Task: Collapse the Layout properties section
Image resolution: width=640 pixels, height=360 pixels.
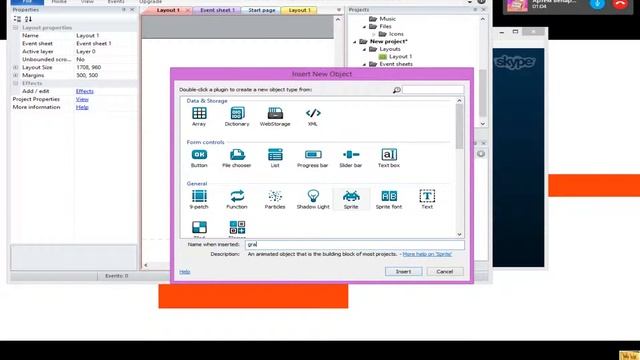Action: (x=16, y=28)
